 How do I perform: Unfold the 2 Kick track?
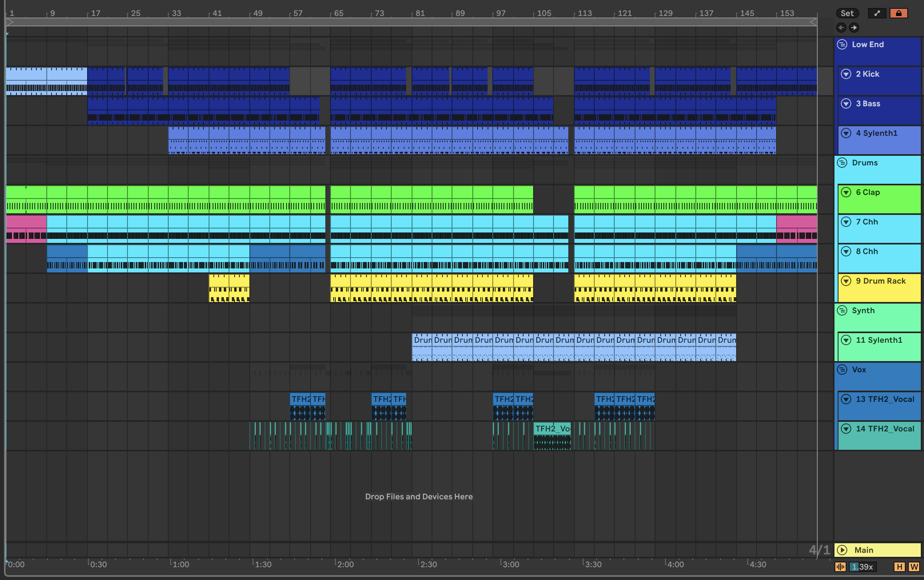(846, 74)
